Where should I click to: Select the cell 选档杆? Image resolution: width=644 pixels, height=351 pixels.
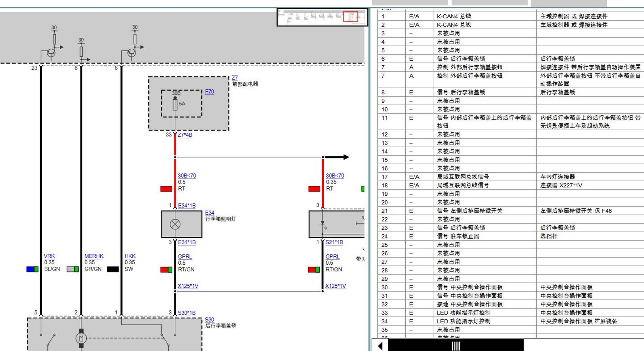coord(590,236)
